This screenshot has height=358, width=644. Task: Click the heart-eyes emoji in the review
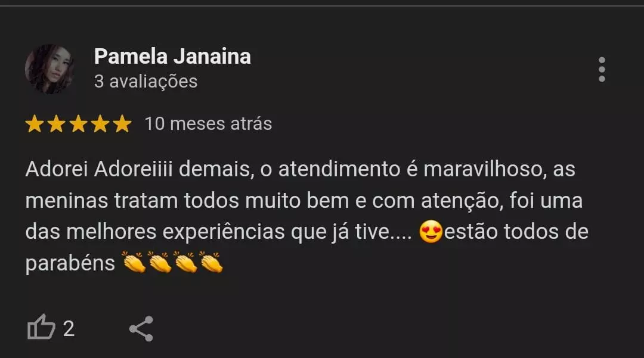431,232
